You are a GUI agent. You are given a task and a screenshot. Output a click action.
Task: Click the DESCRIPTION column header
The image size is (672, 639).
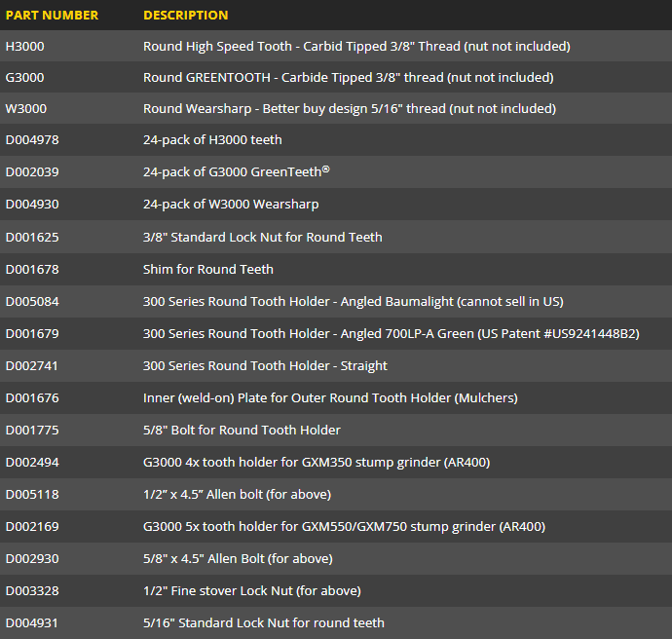pyautogui.click(x=186, y=15)
